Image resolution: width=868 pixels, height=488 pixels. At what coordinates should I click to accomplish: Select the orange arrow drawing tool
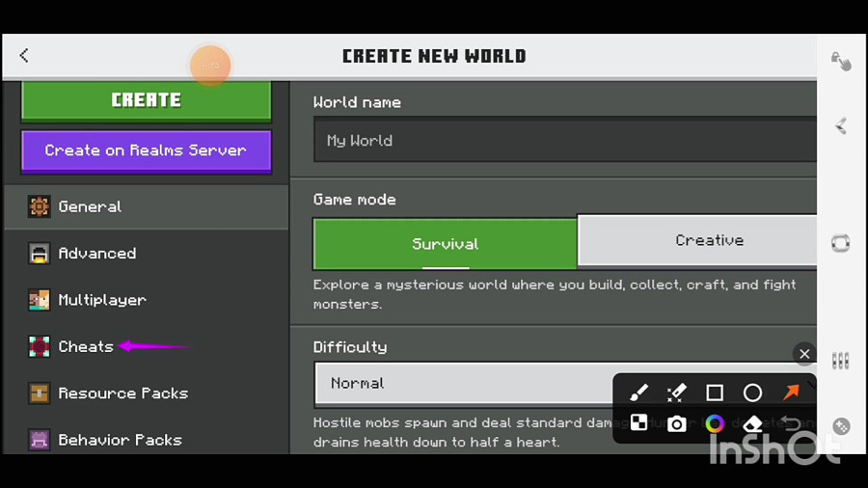point(791,393)
